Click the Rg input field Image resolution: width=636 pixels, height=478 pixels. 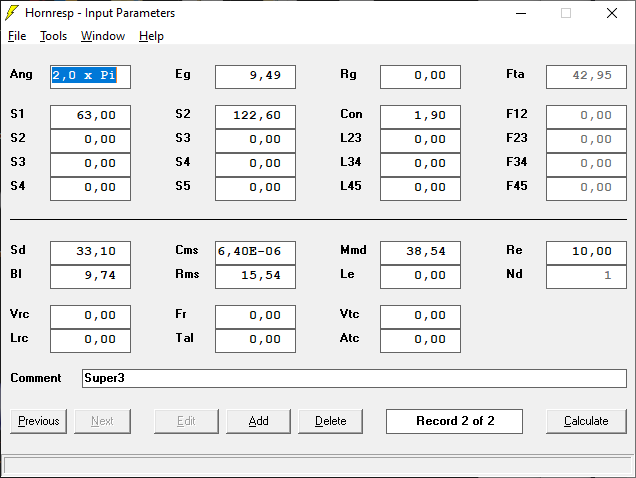click(420, 77)
